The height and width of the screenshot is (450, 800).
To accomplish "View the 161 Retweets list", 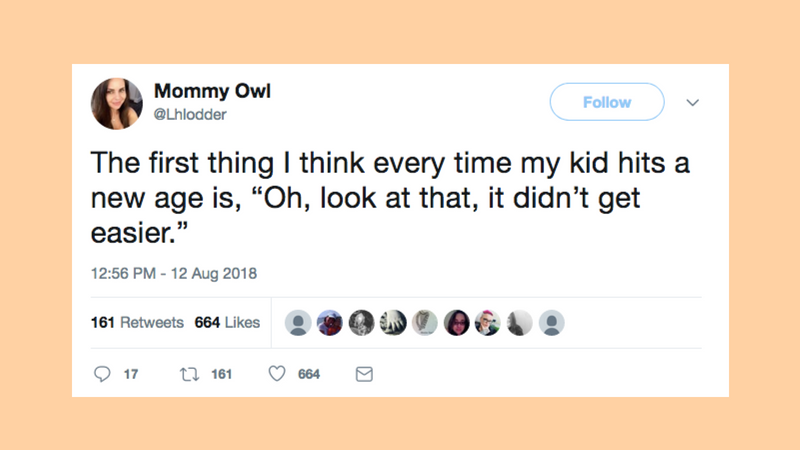I will click(x=137, y=322).
